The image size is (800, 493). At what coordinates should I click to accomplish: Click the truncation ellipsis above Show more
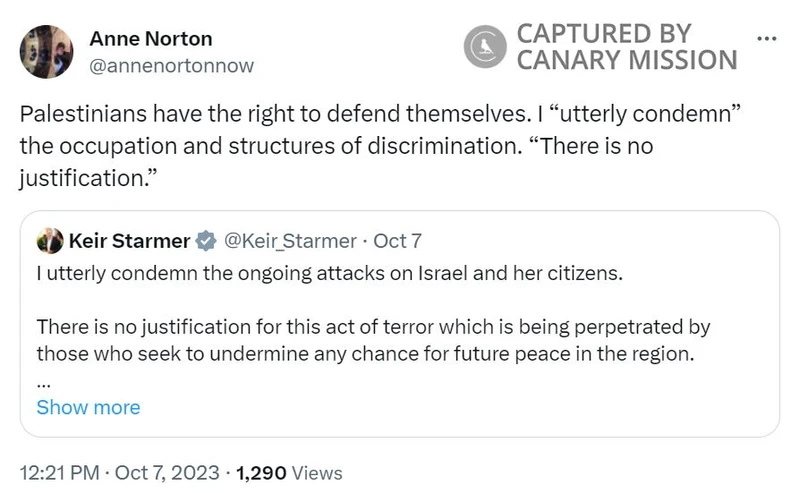coord(43,381)
